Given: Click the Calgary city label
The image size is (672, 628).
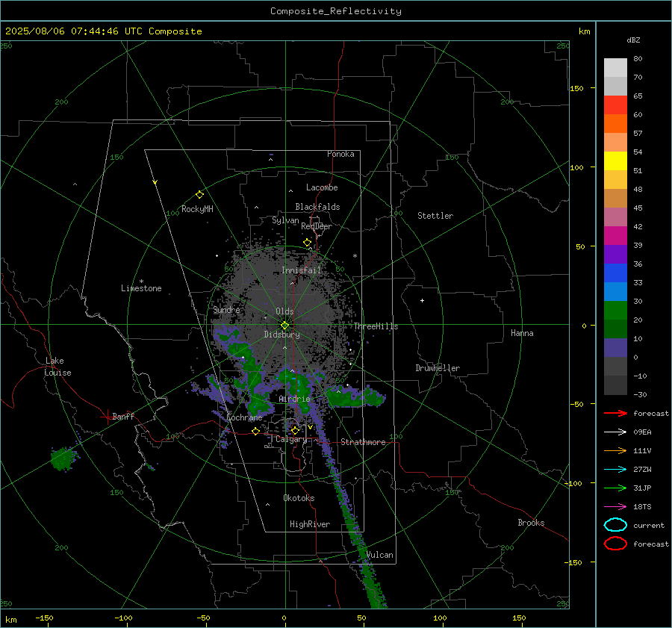Looking at the screenshot, I should click(x=291, y=439).
